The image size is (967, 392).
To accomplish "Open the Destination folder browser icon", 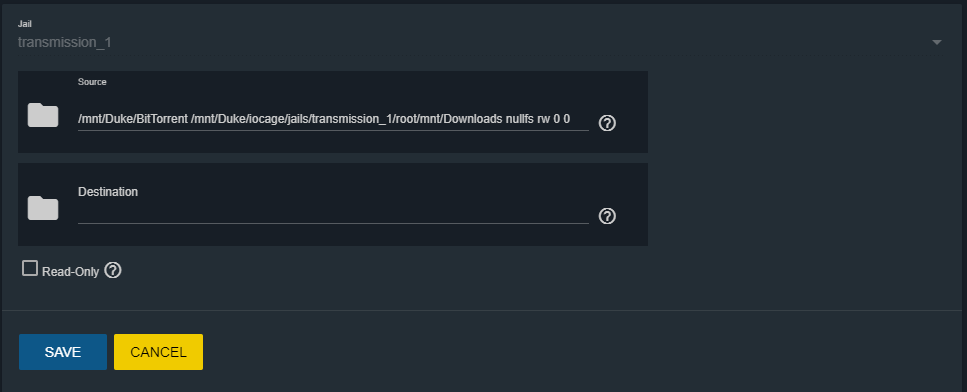I will pos(43,208).
